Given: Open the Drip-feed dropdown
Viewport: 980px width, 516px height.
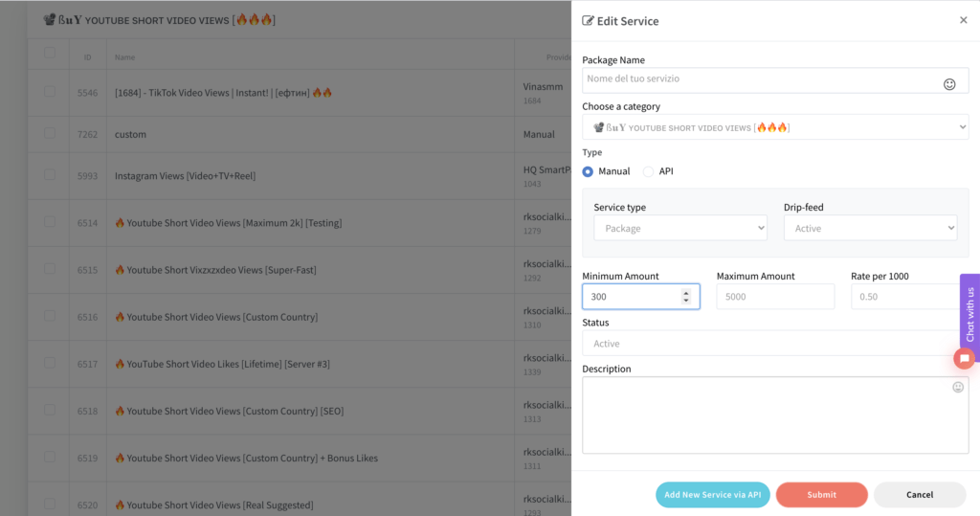Looking at the screenshot, I should click(870, 228).
